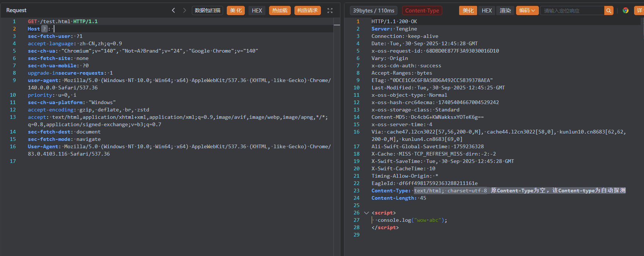This screenshot has height=256, width=644.
Task: Toggle 美化 beautify in Request panel
Action: click(x=236, y=11)
